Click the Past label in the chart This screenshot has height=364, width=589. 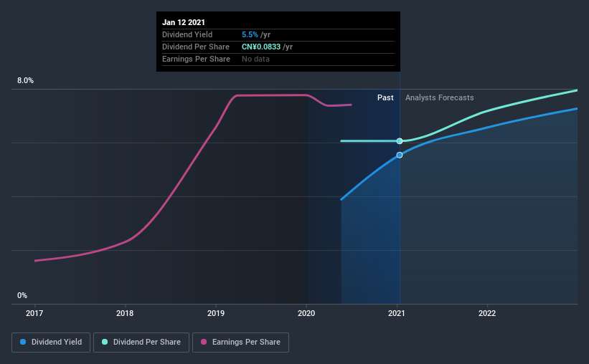click(385, 97)
